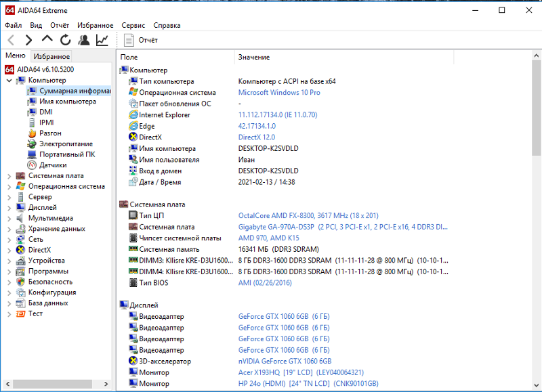Expand the DirectX tree node
The width and height of the screenshot is (542, 392).
point(9,251)
